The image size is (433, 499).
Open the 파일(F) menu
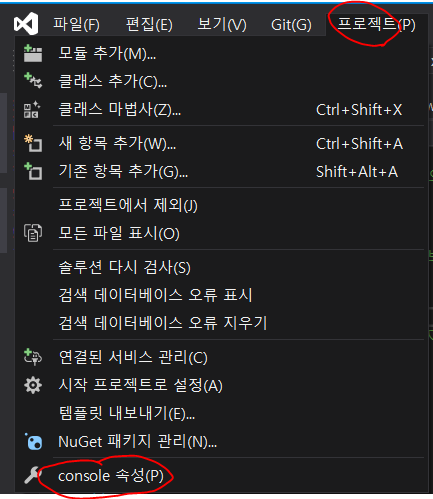(x=76, y=24)
